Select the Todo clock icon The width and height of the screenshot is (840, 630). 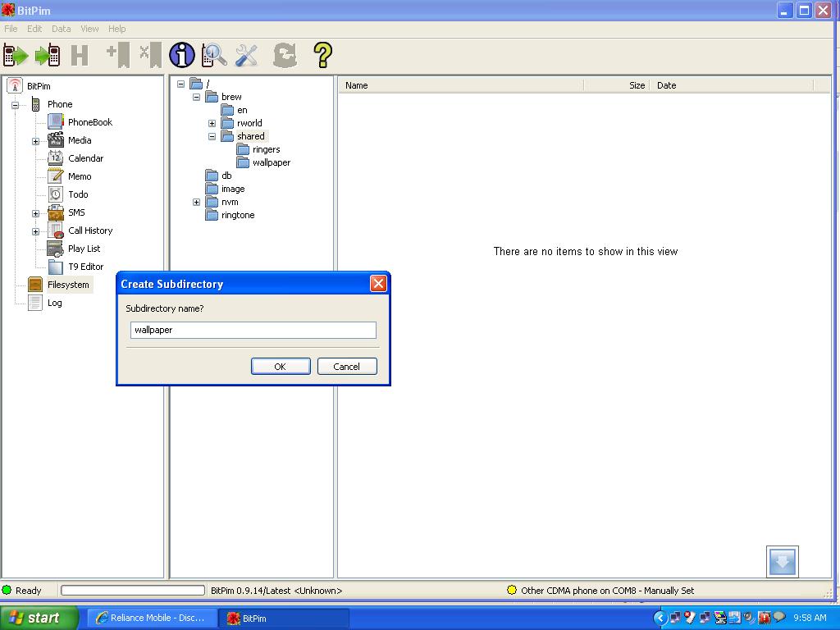click(x=56, y=194)
